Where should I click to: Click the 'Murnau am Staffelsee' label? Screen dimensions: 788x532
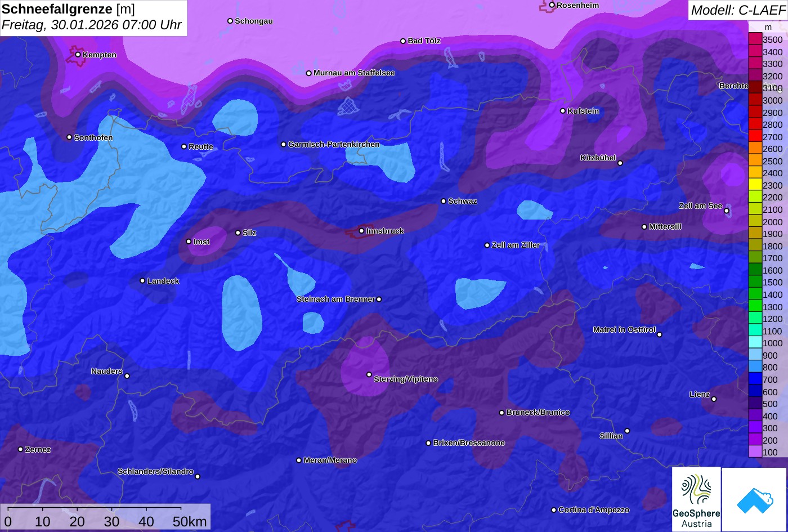click(x=354, y=73)
